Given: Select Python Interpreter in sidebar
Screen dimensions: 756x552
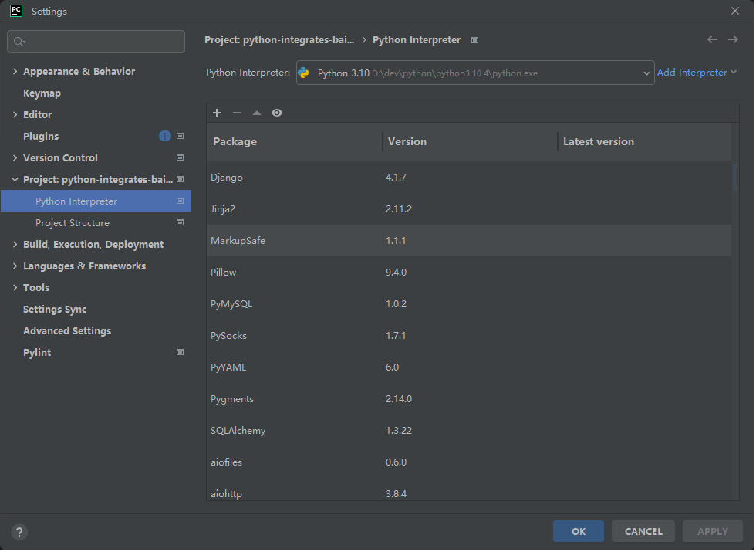Looking at the screenshot, I should point(96,201).
